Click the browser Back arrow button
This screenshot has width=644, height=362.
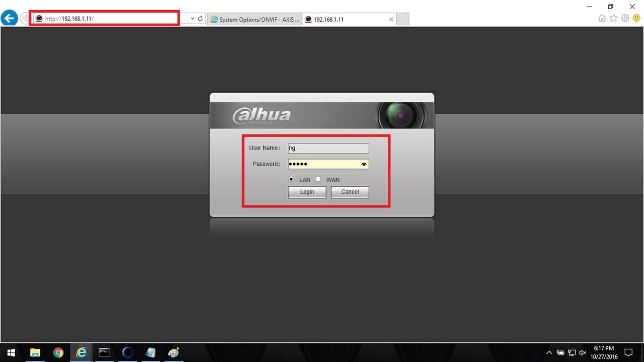pyautogui.click(x=9, y=19)
